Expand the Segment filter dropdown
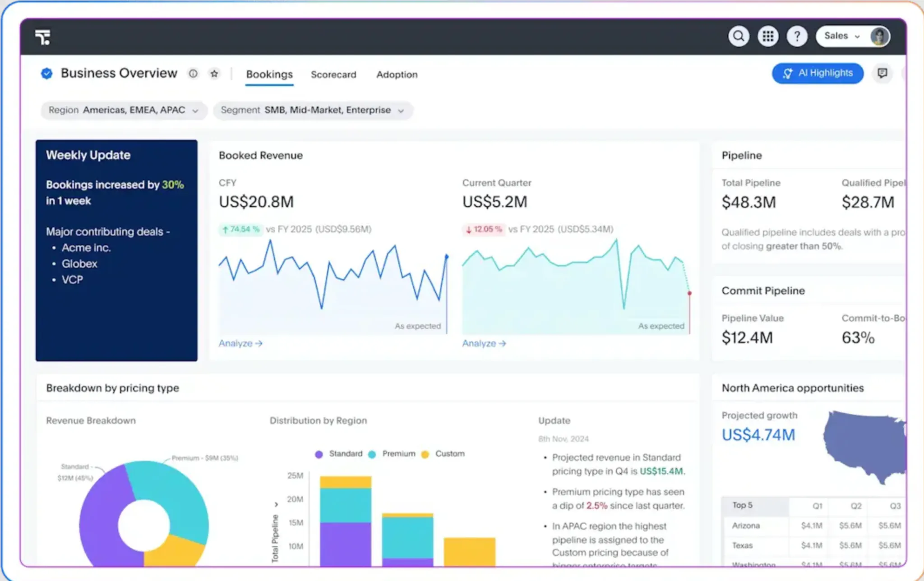The height and width of the screenshot is (581, 924). pyautogui.click(x=313, y=110)
